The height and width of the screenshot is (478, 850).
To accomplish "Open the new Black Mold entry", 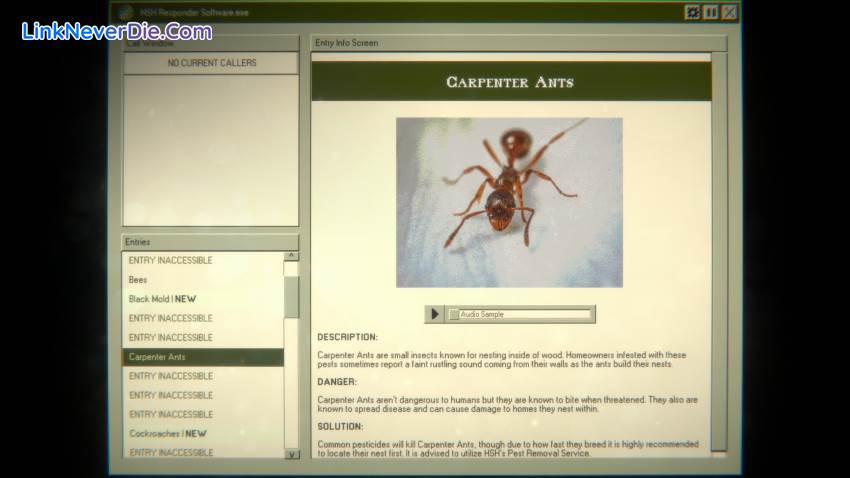I will point(162,299).
